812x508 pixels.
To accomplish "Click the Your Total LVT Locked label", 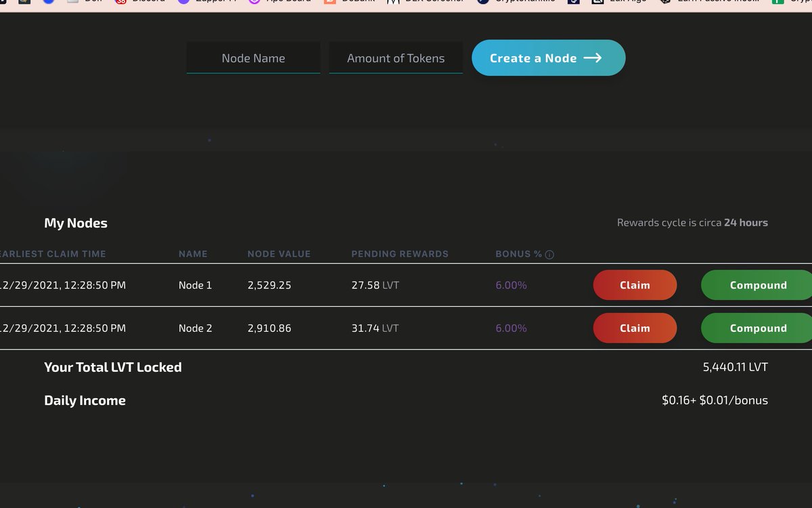I will click(113, 367).
